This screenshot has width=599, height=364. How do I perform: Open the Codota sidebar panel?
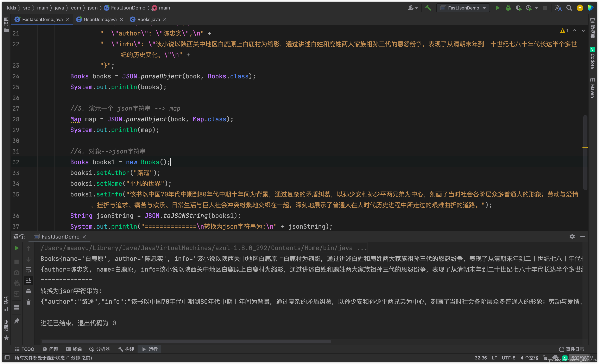point(592,58)
